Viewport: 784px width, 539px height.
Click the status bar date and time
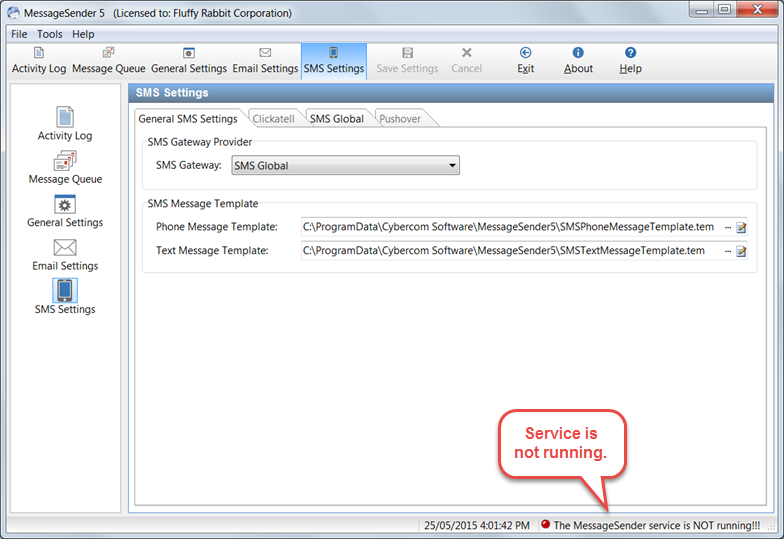476,526
